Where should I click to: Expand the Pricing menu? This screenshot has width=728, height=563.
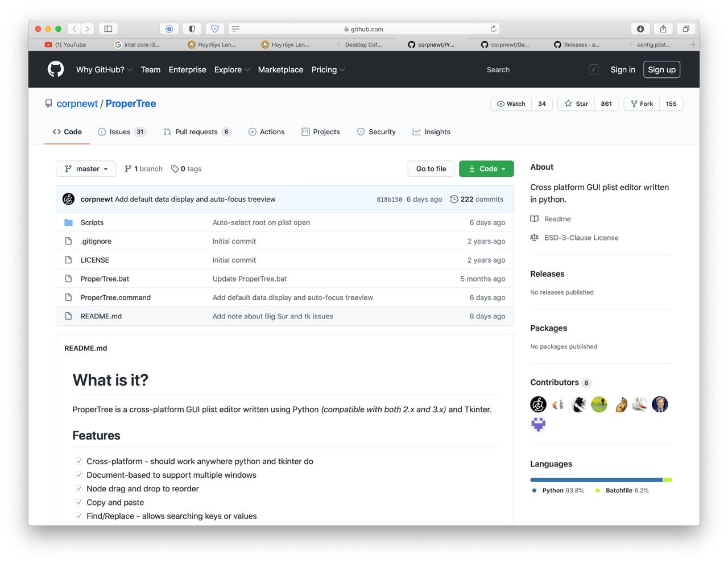(x=328, y=69)
